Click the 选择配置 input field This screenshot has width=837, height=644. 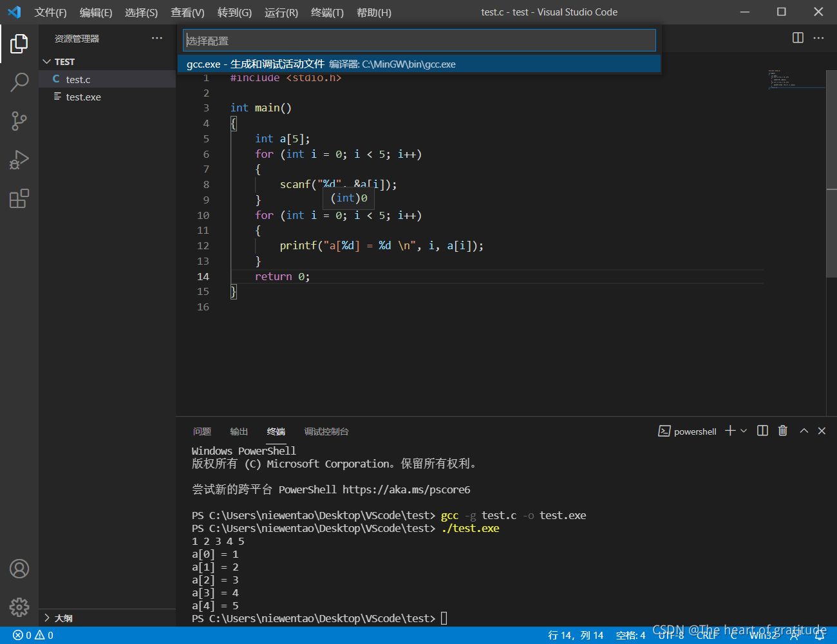tap(419, 41)
